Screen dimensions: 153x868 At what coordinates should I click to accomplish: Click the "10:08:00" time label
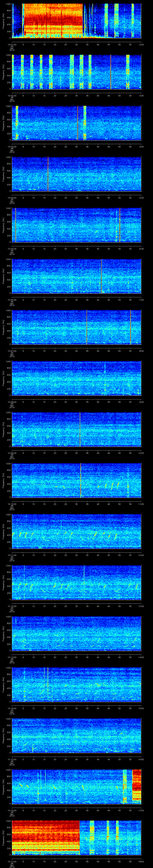pos(12,402)
